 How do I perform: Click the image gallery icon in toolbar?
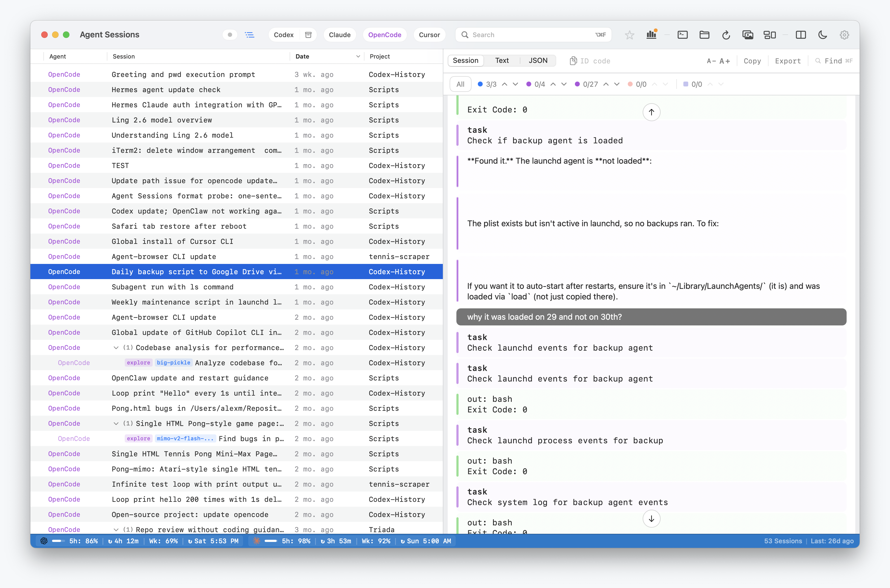748,35
